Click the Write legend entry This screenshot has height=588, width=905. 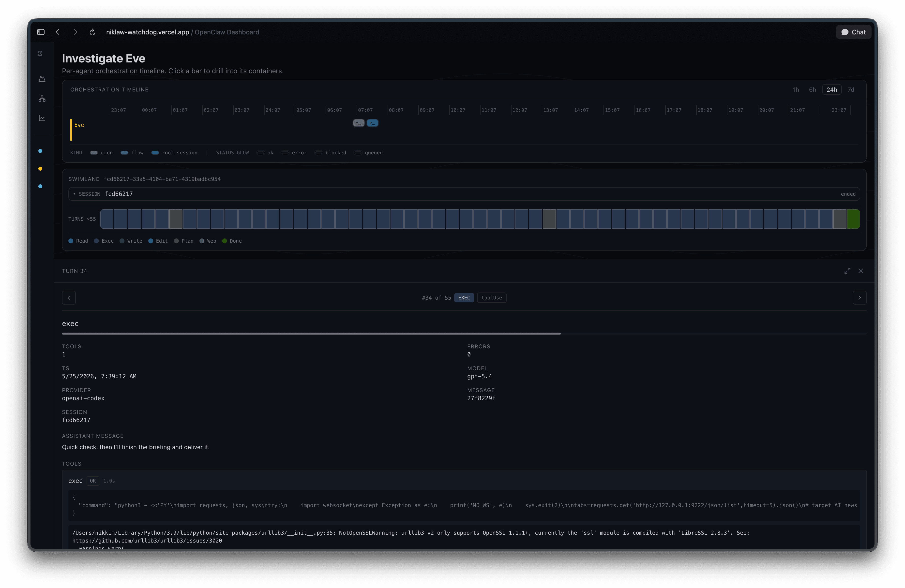pyautogui.click(x=131, y=241)
